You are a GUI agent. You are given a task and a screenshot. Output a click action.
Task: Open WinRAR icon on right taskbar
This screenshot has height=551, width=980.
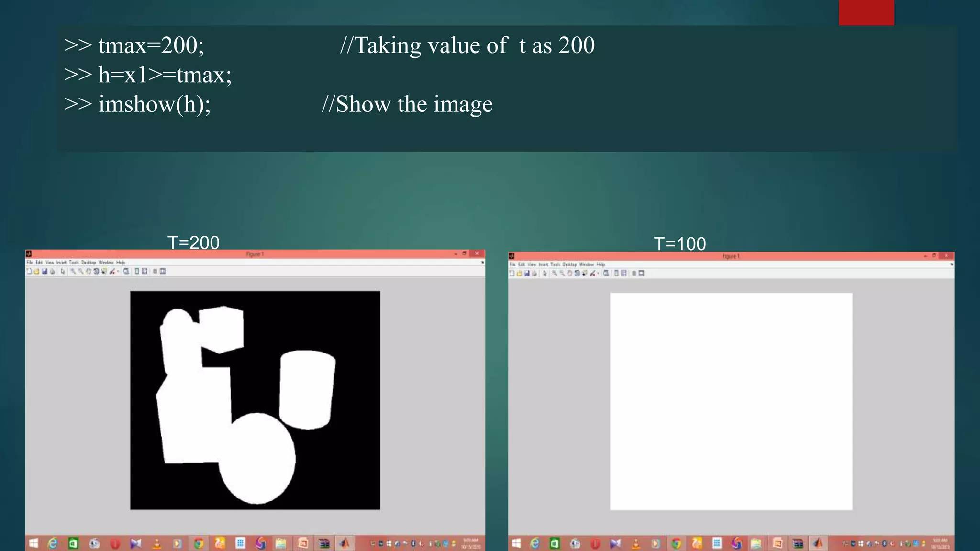point(798,543)
